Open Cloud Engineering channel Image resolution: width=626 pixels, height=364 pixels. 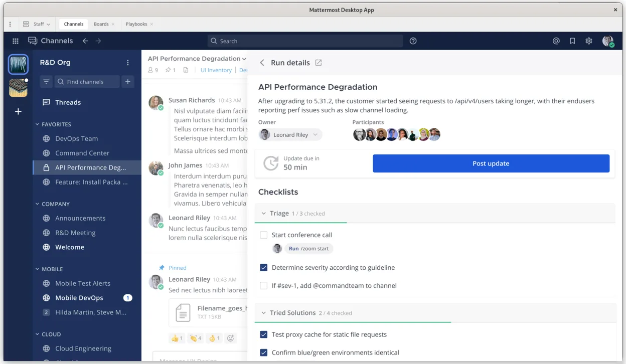(x=87, y=348)
